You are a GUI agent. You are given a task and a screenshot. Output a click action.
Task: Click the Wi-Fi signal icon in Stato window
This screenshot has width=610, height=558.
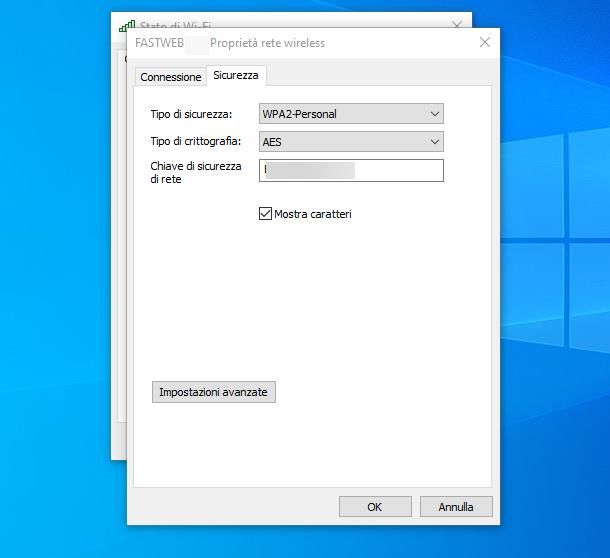click(127, 26)
